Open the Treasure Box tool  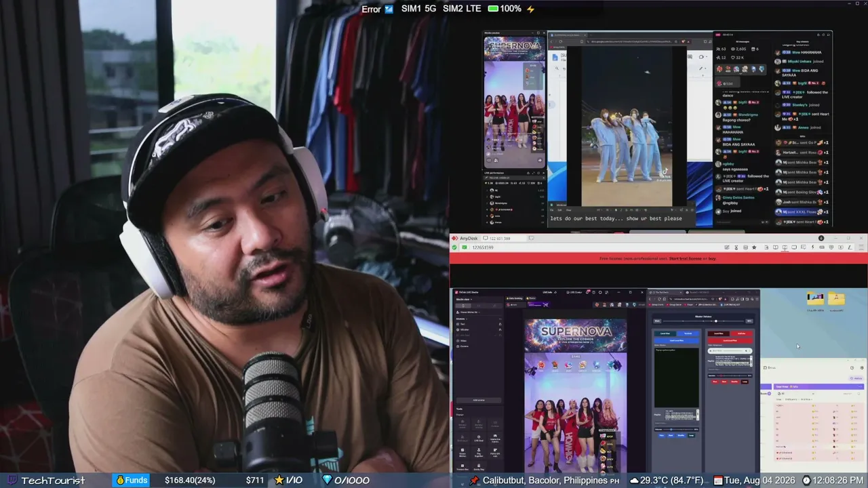[462, 467]
